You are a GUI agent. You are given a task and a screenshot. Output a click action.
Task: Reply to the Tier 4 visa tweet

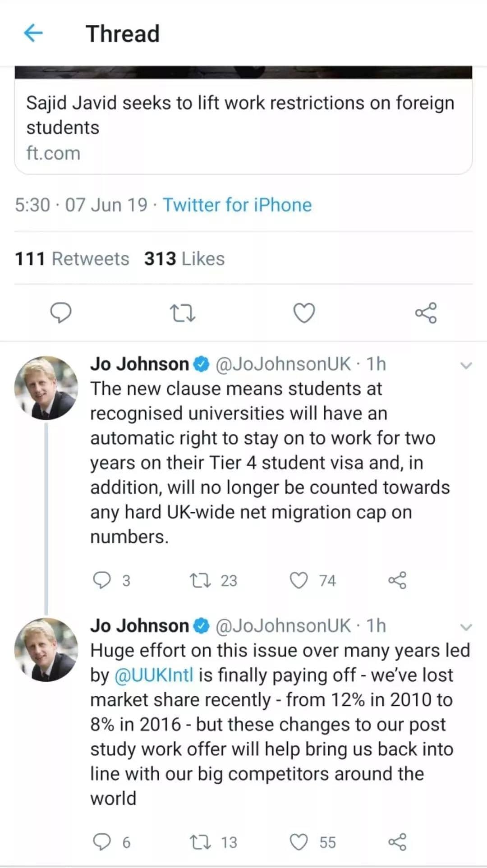pos(102,580)
